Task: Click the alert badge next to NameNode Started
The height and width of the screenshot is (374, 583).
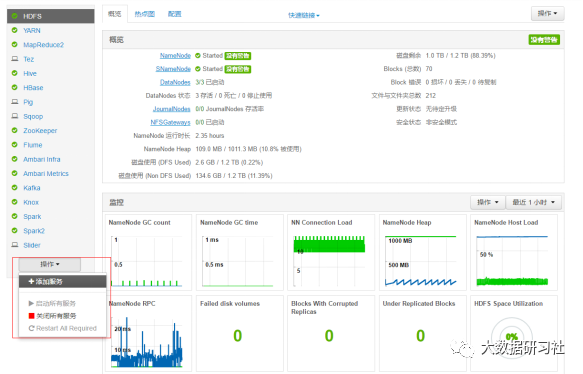Action: point(238,56)
